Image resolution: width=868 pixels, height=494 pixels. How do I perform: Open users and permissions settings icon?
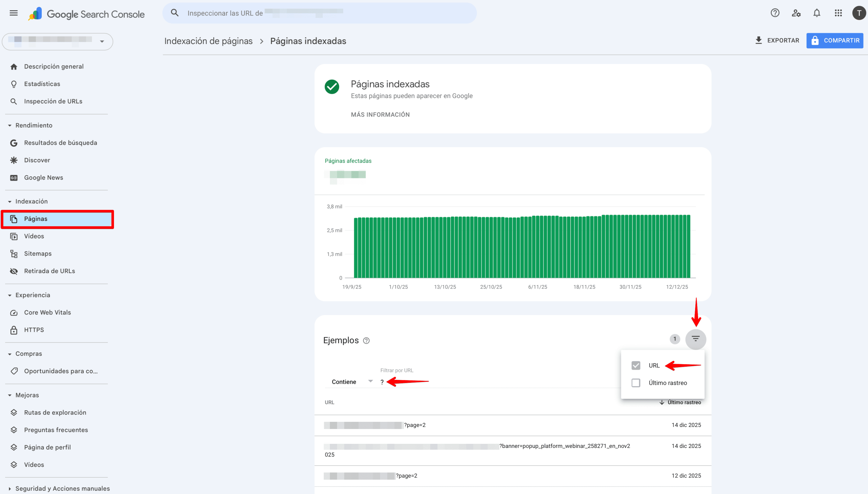(x=796, y=13)
